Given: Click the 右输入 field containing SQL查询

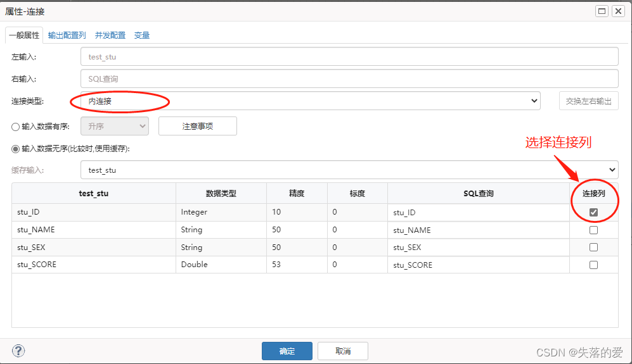Looking at the screenshot, I should 349,78.
